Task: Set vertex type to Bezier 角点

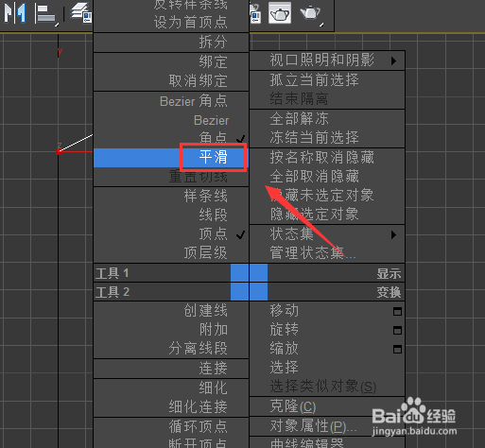Action: pos(194,101)
